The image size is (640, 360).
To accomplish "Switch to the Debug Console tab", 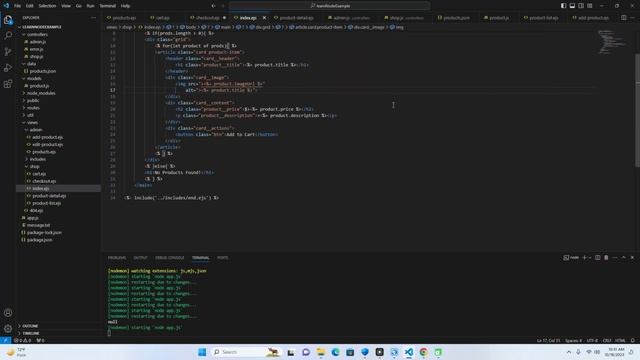I will click(x=169, y=258).
